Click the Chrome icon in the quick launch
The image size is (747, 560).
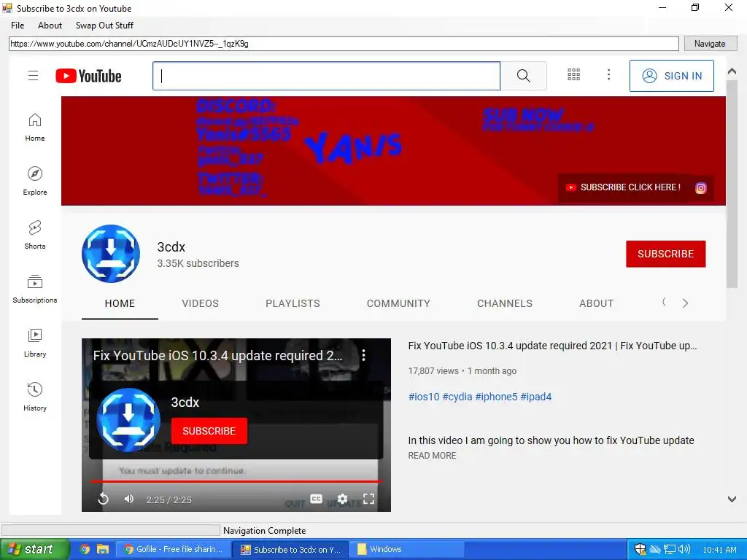coord(85,549)
